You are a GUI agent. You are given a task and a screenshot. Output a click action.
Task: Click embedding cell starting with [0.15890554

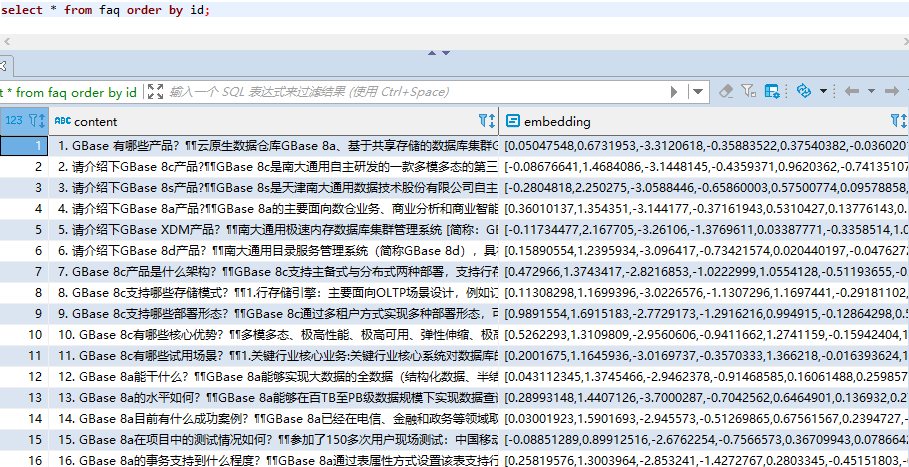click(x=704, y=251)
